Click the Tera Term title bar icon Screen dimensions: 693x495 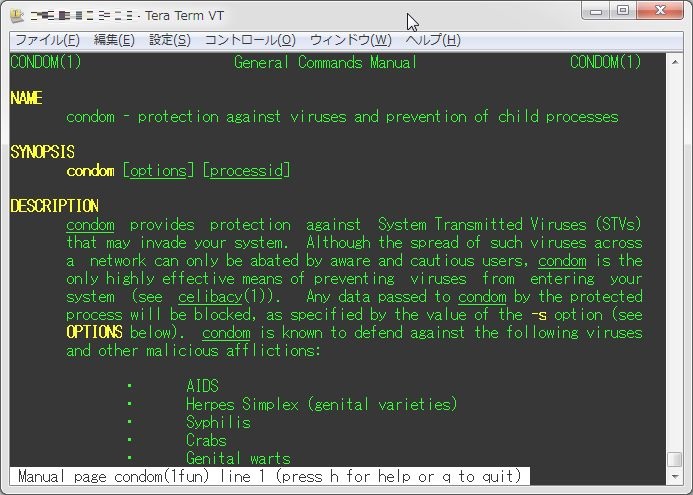pyautogui.click(x=17, y=17)
